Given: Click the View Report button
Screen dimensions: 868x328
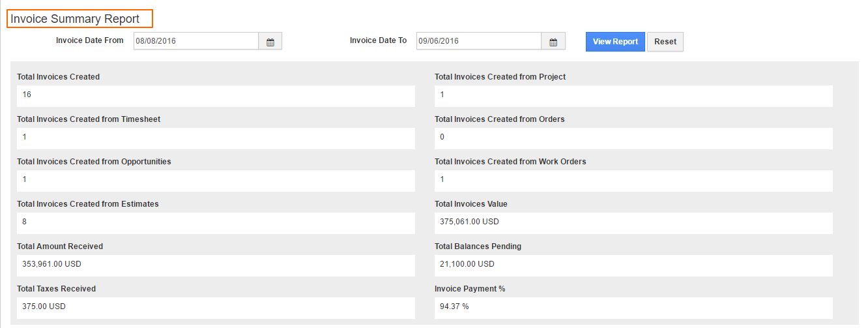Looking at the screenshot, I should (615, 42).
